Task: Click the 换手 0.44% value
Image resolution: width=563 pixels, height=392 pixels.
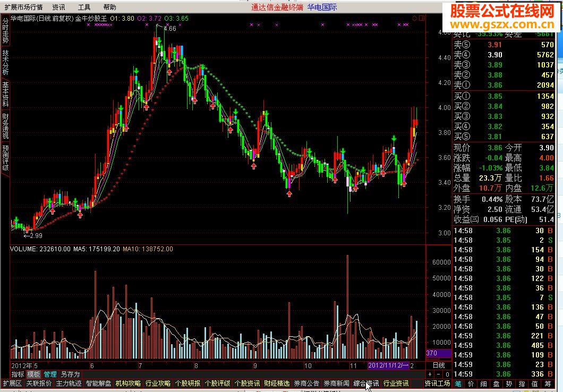Action: coord(492,199)
